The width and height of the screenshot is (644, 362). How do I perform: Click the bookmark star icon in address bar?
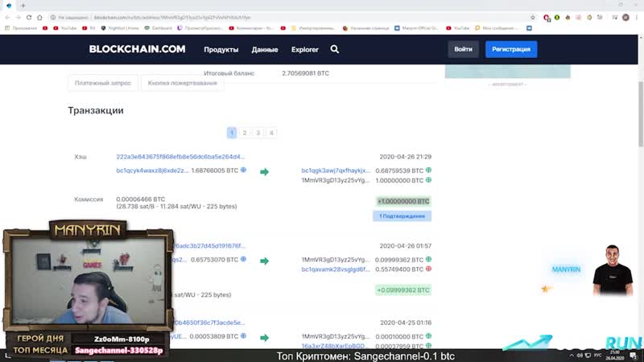pyautogui.click(x=532, y=16)
